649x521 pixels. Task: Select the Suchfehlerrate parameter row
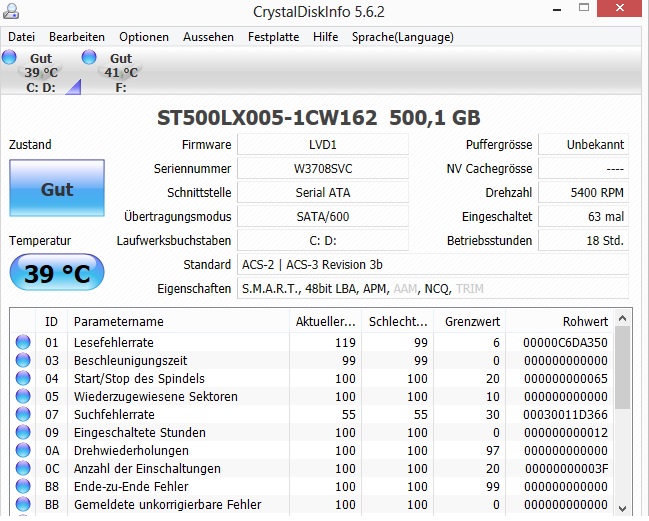point(312,414)
